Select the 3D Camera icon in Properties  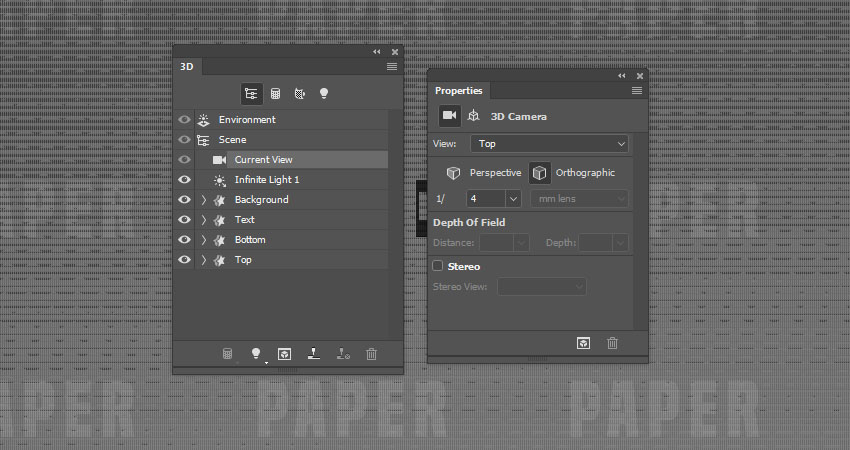click(449, 115)
